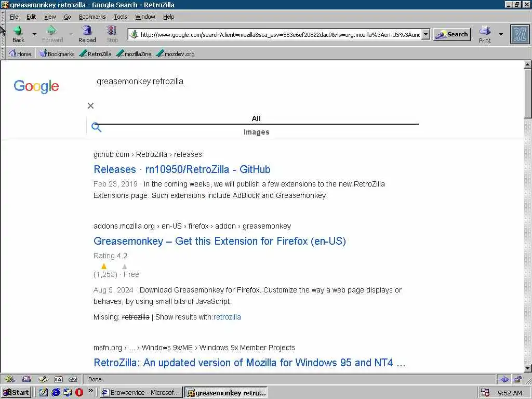Click addons.mozilla.org greasemonkey breadcrumb text
The width and height of the screenshot is (532, 399).
click(x=192, y=226)
